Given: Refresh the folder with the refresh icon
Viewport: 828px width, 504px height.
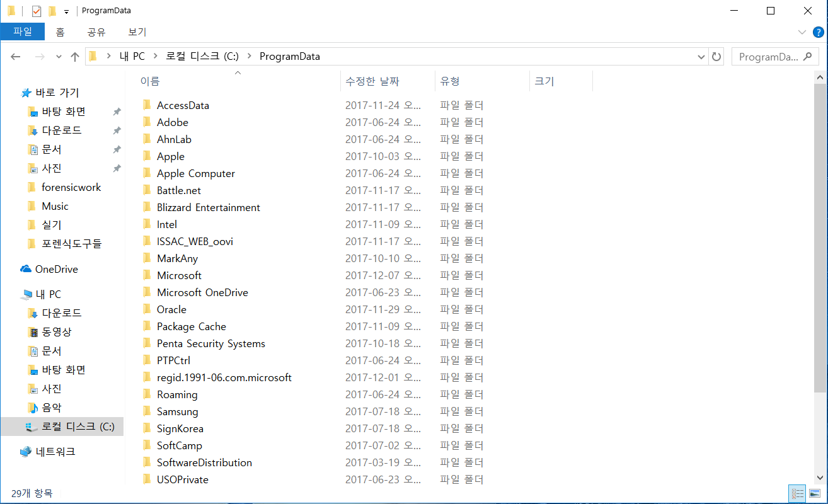Looking at the screenshot, I should click(x=716, y=57).
